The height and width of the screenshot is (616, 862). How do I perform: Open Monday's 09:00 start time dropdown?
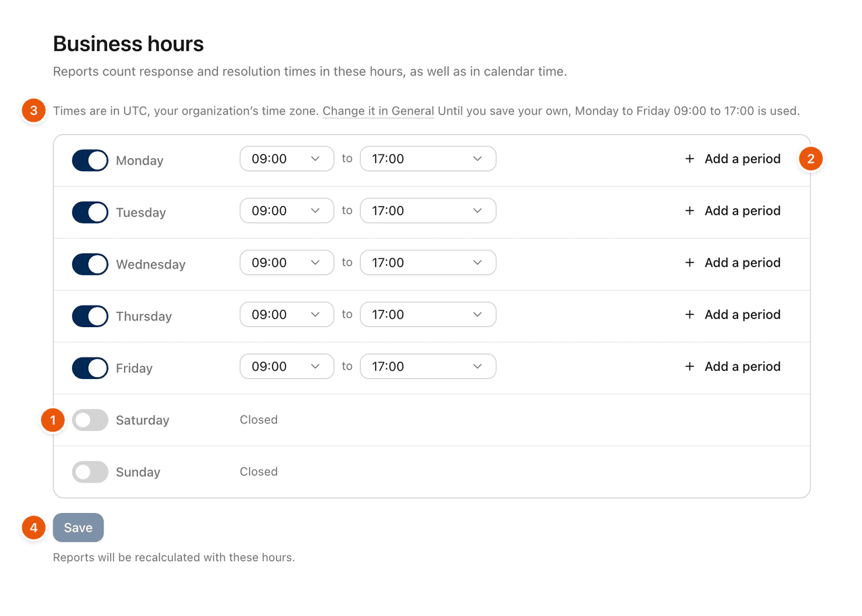(x=287, y=159)
